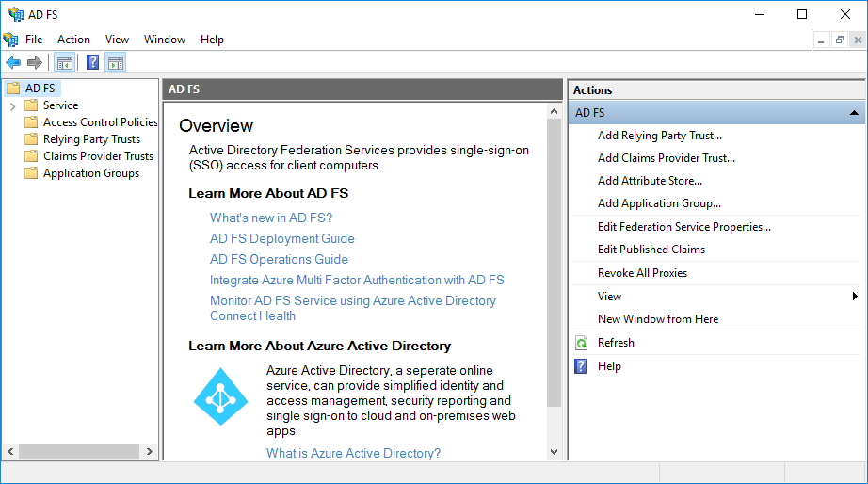Click the Back arrow toolbar icon
Screen dimensions: 868x484
13,63
